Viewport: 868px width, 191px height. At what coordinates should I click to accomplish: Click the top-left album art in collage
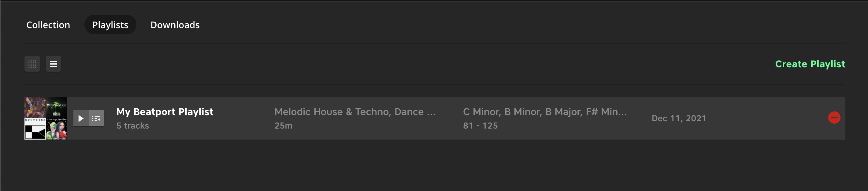(35, 108)
